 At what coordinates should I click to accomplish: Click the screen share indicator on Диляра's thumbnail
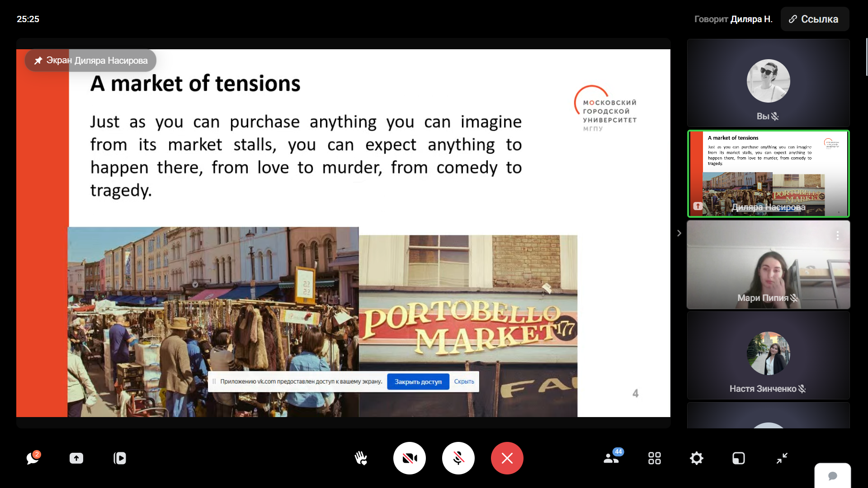(698, 206)
